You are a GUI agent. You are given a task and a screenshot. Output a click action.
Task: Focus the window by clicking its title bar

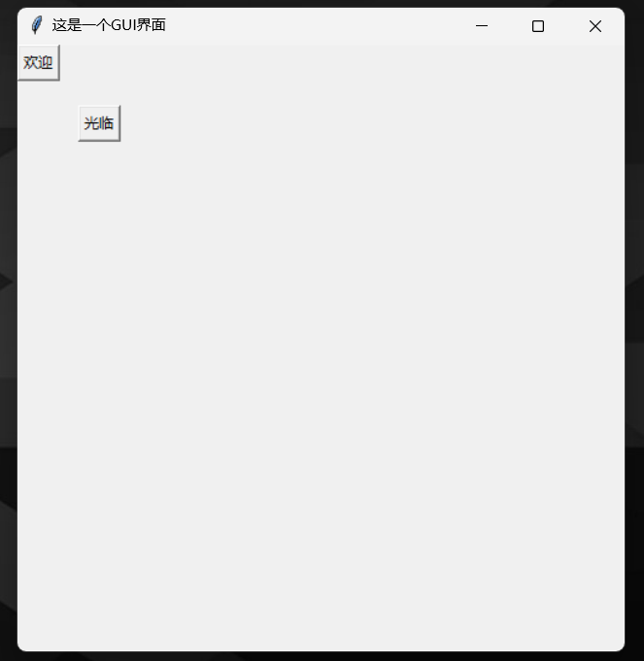308,26
